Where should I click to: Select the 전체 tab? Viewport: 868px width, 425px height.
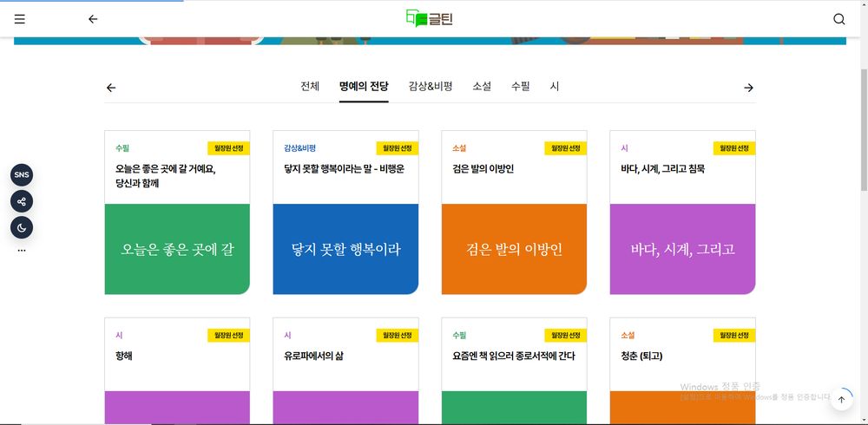pos(310,87)
